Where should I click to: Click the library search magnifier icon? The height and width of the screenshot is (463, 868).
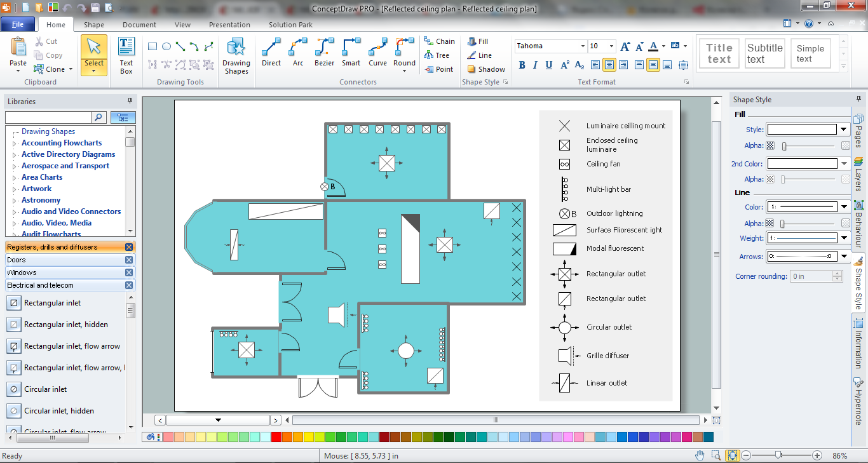99,117
